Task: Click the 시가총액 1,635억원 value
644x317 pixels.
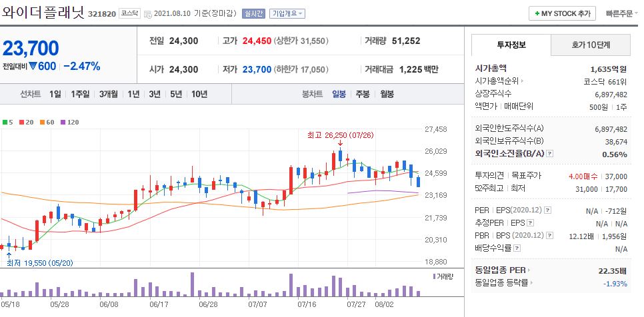Action: [609, 69]
